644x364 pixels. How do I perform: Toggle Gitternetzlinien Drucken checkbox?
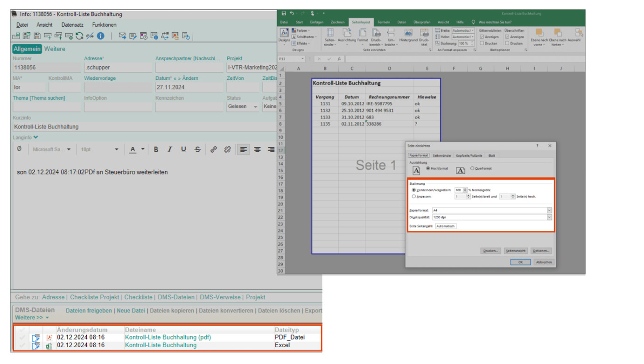(482, 43)
